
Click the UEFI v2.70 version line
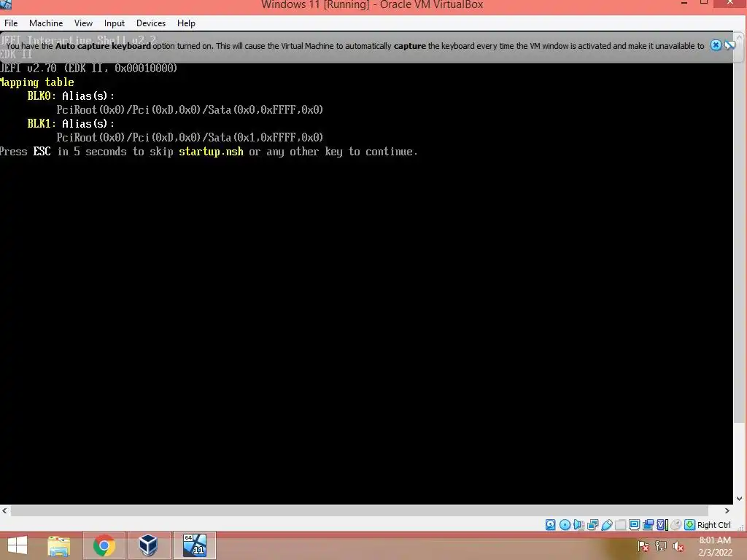[x=88, y=68]
